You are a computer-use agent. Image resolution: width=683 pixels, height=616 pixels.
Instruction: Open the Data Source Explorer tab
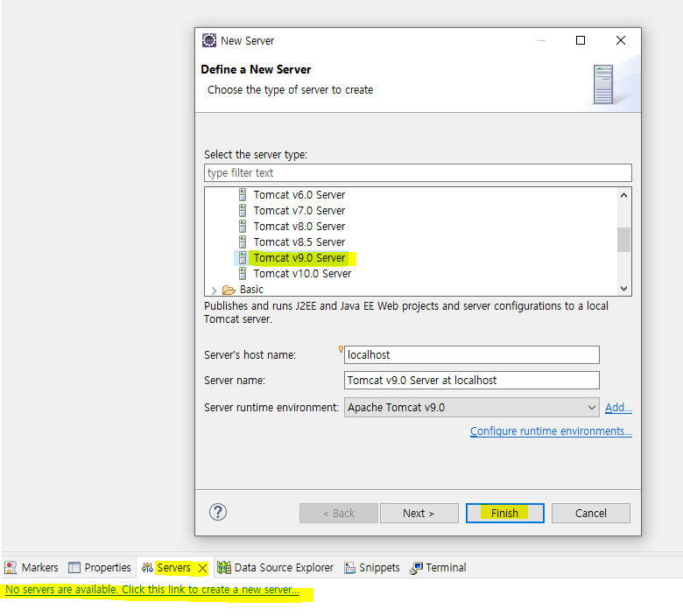tap(275, 567)
